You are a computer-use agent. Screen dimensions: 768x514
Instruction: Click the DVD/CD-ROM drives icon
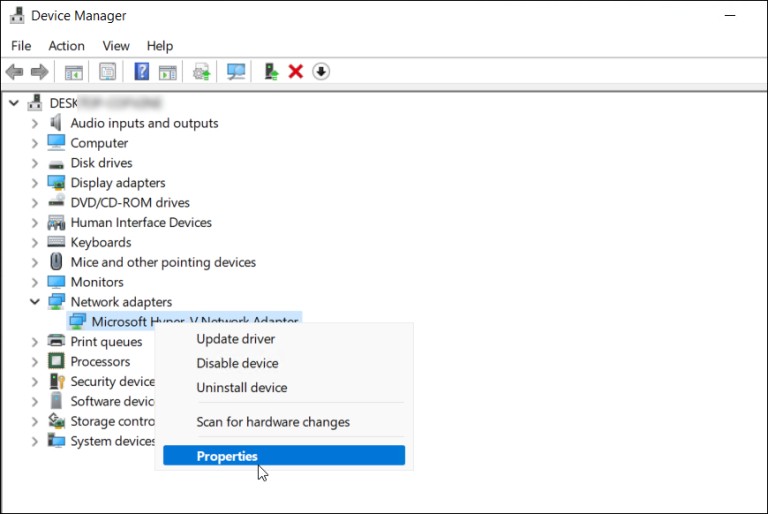(x=56, y=201)
